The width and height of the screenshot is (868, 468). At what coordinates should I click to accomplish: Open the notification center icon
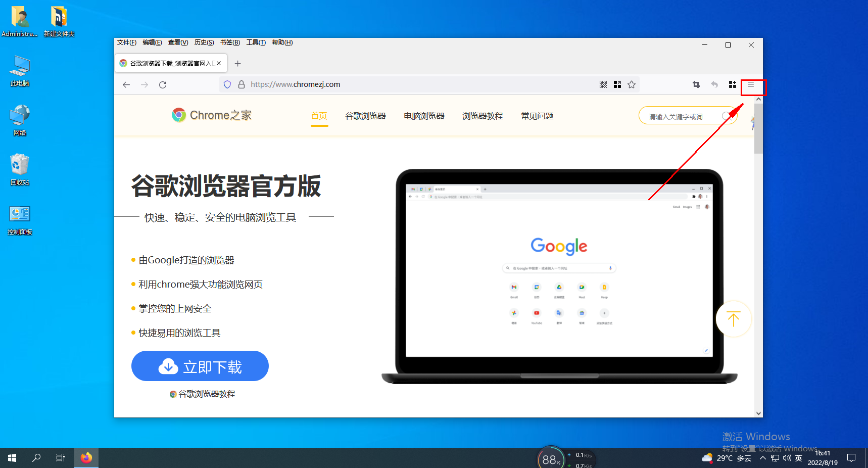tap(851, 458)
